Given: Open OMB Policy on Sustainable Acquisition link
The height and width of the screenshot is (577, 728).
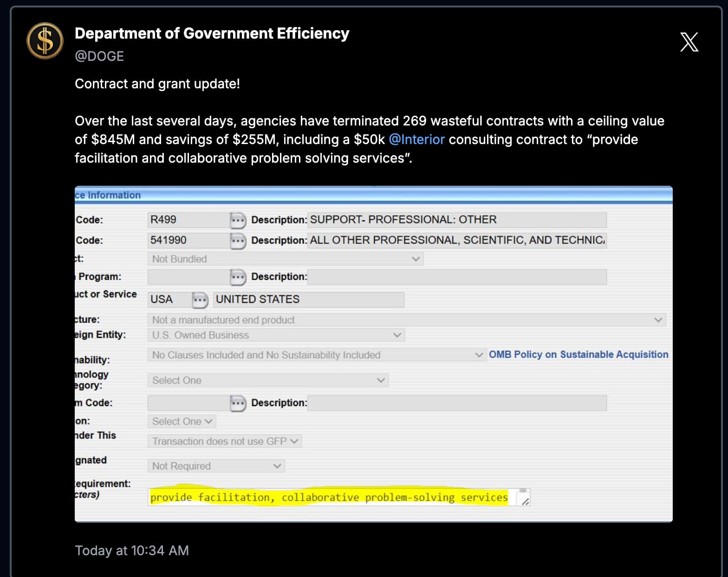Looking at the screenshot, I should point(578,354).
